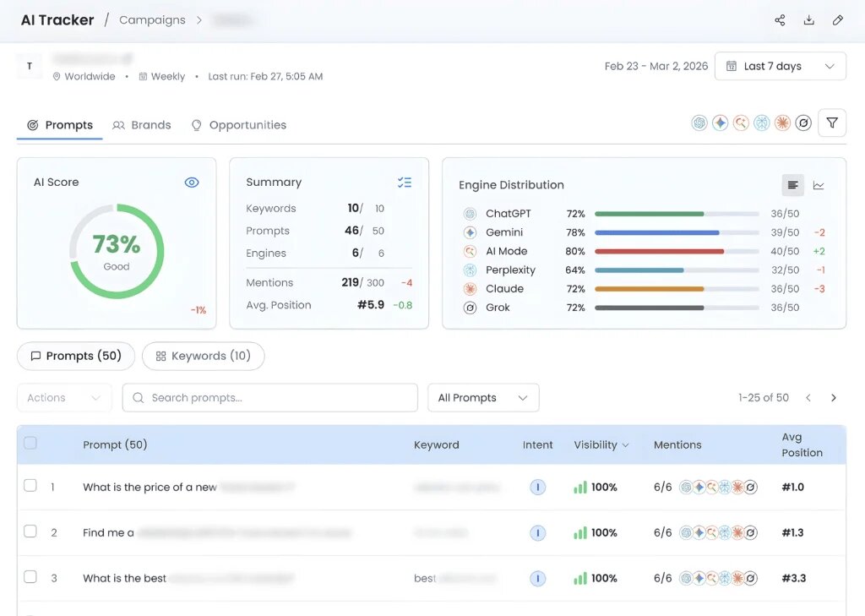
Task: Click intent badge for prompt row 1
Action: click(x=538, y=488)
